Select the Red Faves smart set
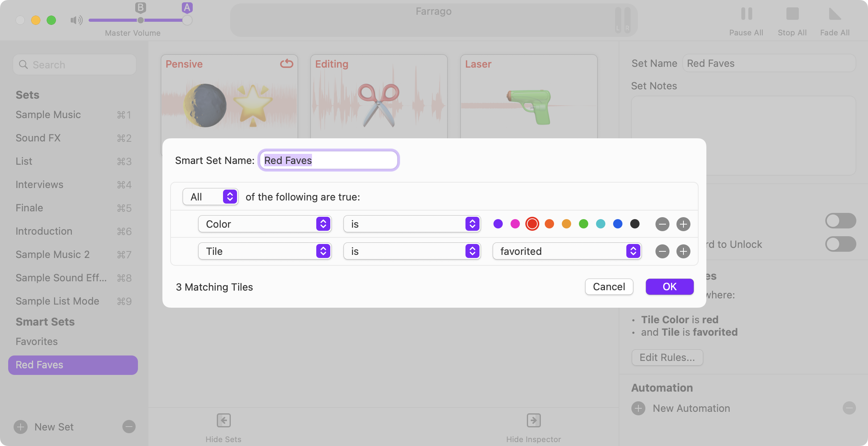 click(x=73, y=365)
